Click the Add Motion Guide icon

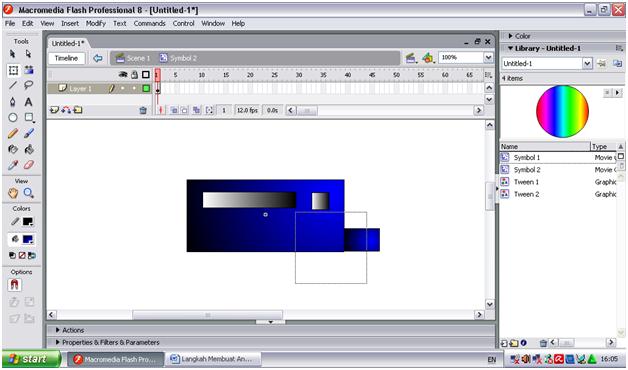pyautogui.click(x=66, y=110)
